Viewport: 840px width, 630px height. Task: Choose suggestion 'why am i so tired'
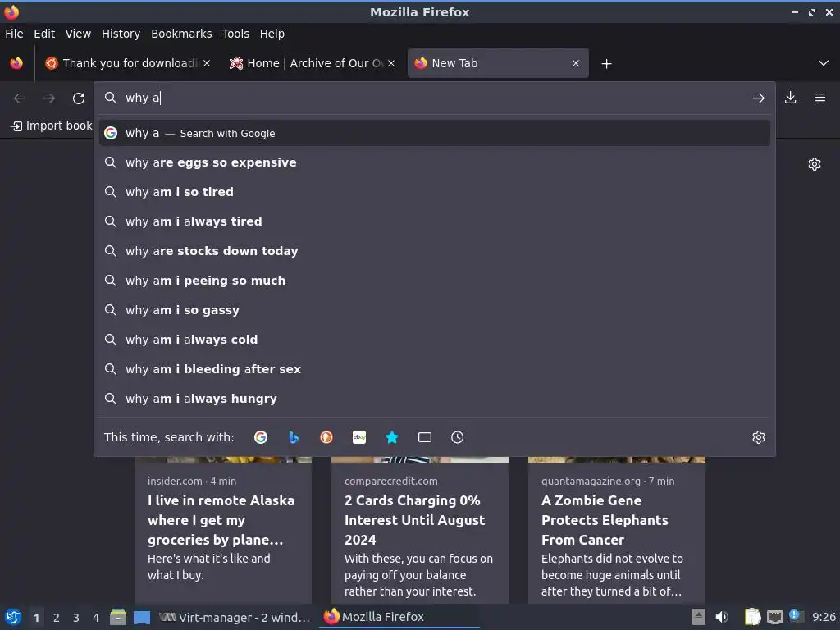[x=435, y=192]
